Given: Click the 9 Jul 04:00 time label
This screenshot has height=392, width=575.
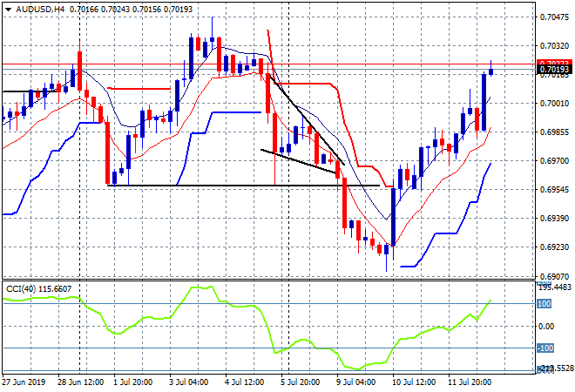Looking at the screenshot, I should 355,382.
